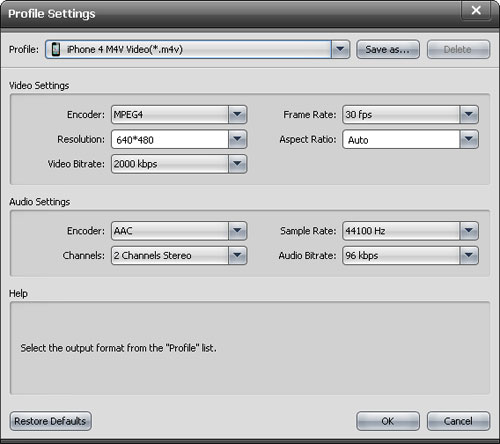500x444 pixels.
Task: Click the "Video Settings" section label
Action: (39, 86)
